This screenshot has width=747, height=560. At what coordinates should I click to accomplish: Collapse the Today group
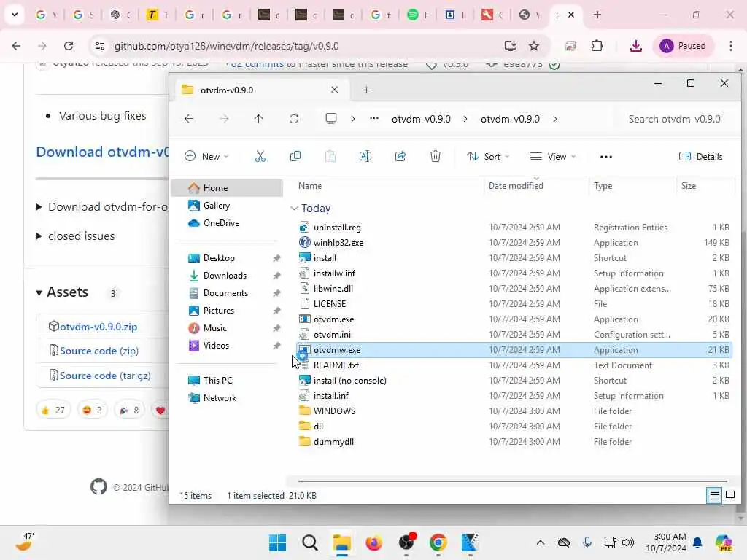click(x=294, y=208)
